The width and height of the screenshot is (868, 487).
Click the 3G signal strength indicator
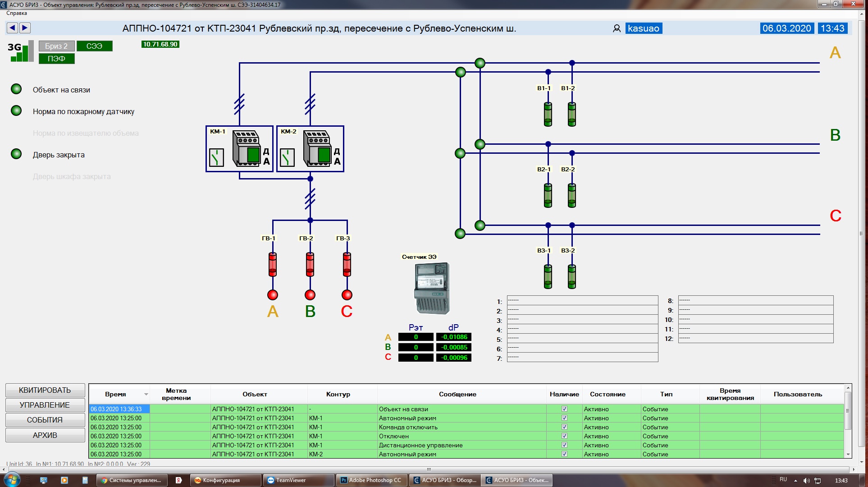click(21, 51)
